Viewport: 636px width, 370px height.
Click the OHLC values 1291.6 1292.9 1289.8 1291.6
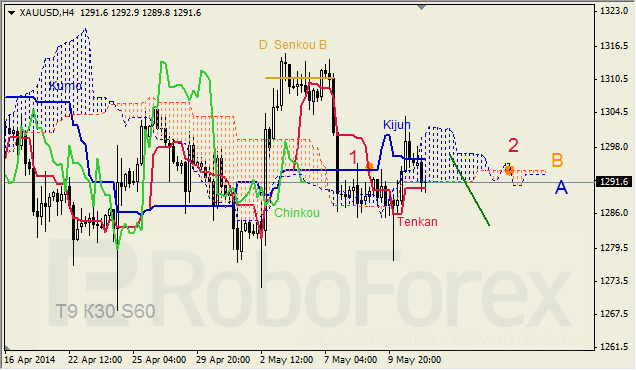(x=140, y=13)
